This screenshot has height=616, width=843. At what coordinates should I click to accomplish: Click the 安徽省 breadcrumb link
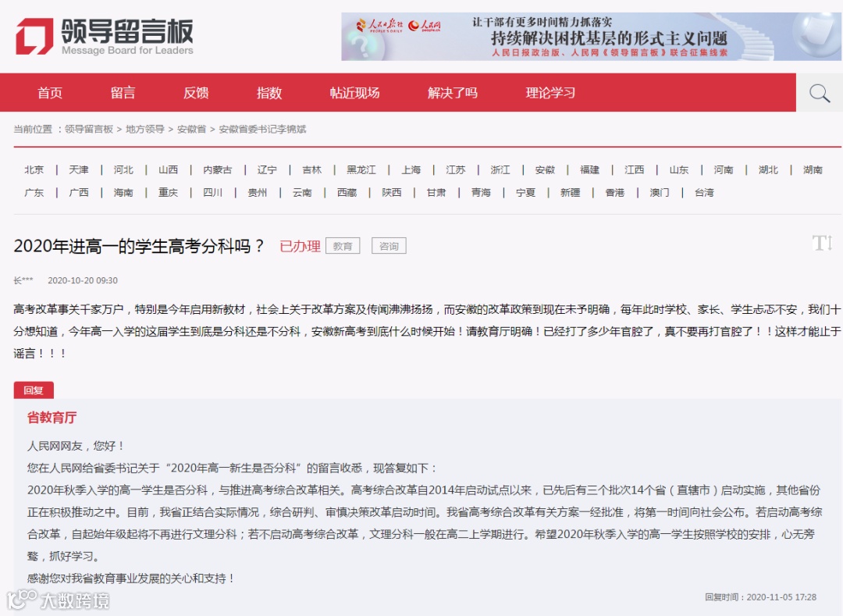click(x=191, y=129)
